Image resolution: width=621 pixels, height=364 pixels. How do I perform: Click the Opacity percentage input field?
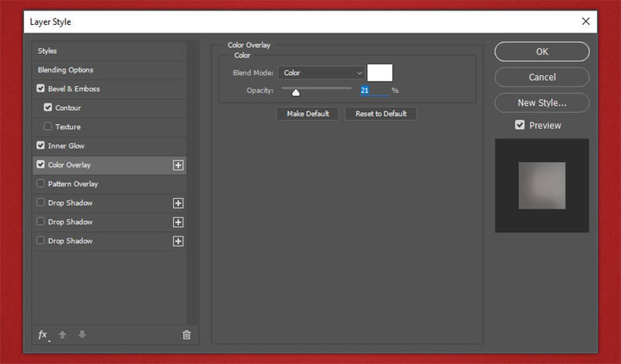(373, 91)
